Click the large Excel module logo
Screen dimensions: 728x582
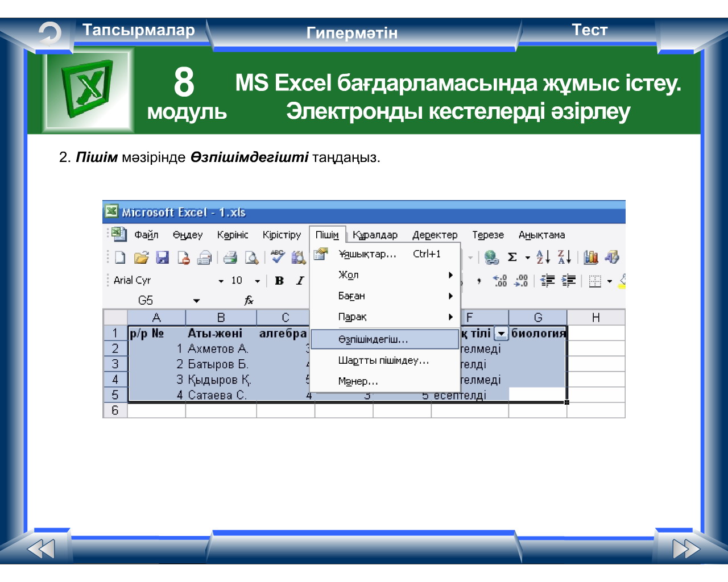(x=88, y=90)
